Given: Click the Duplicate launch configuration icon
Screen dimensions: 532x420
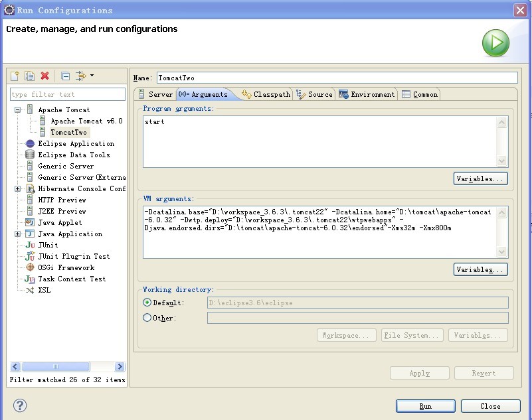Looking at the screenshot, I should tap(29, 76).
